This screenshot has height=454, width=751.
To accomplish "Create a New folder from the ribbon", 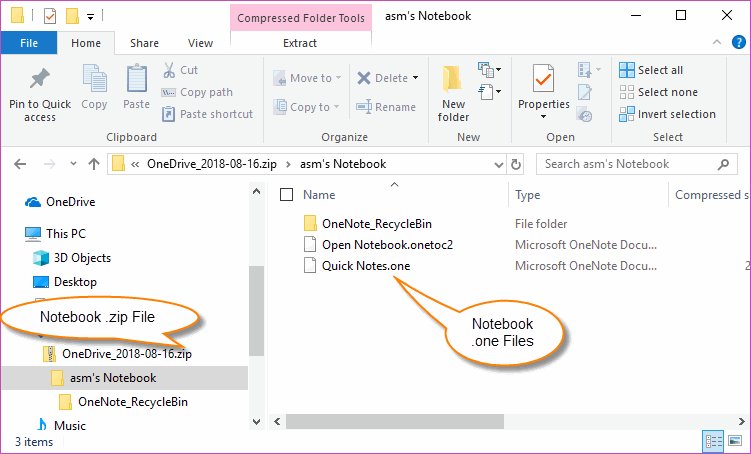I will click(x=453, y=93).
